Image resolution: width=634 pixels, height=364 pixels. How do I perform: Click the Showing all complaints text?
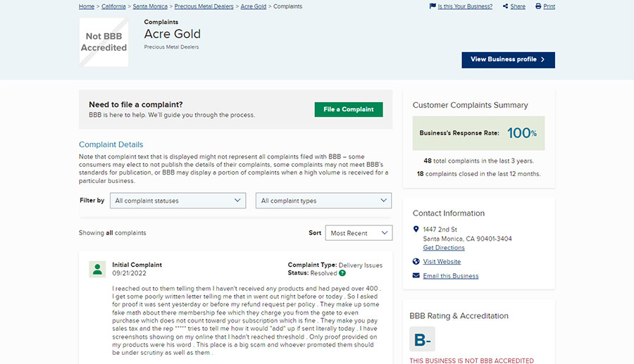(113, 233)
